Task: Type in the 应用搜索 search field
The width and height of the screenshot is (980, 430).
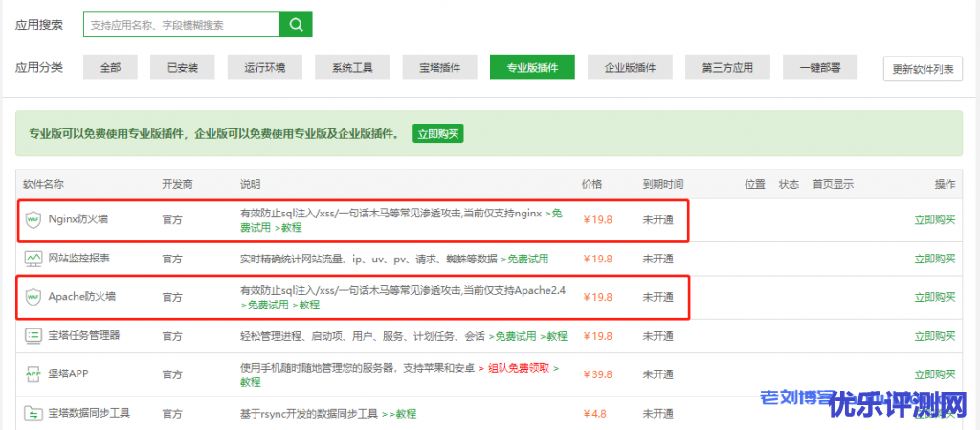Action: click(182, 24)
